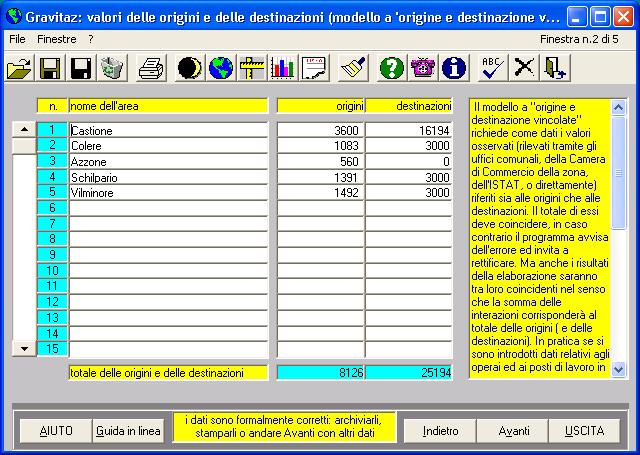Click the green question mark help icon
Screen dimensions: 640x455
(x=393, y=68)
